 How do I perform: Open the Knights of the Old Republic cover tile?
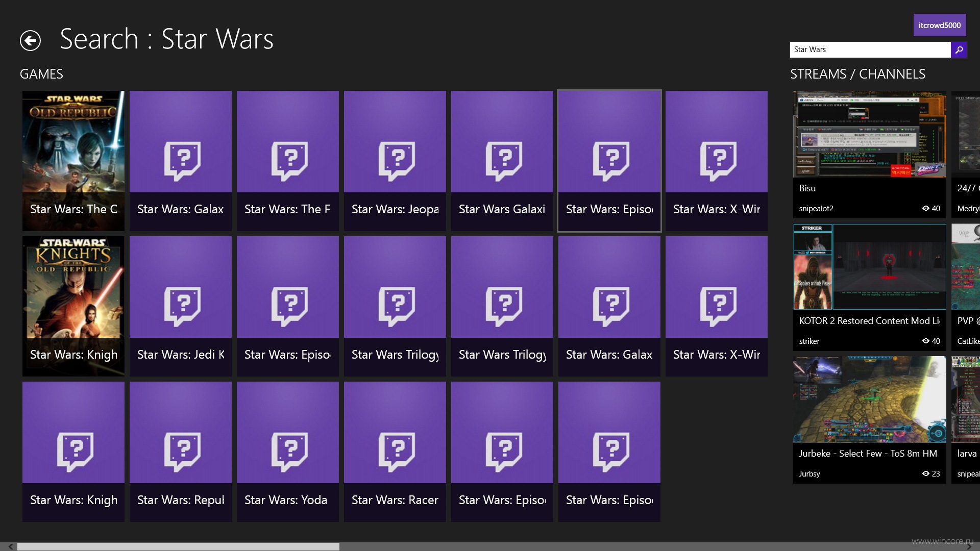(x=73, y=306)
